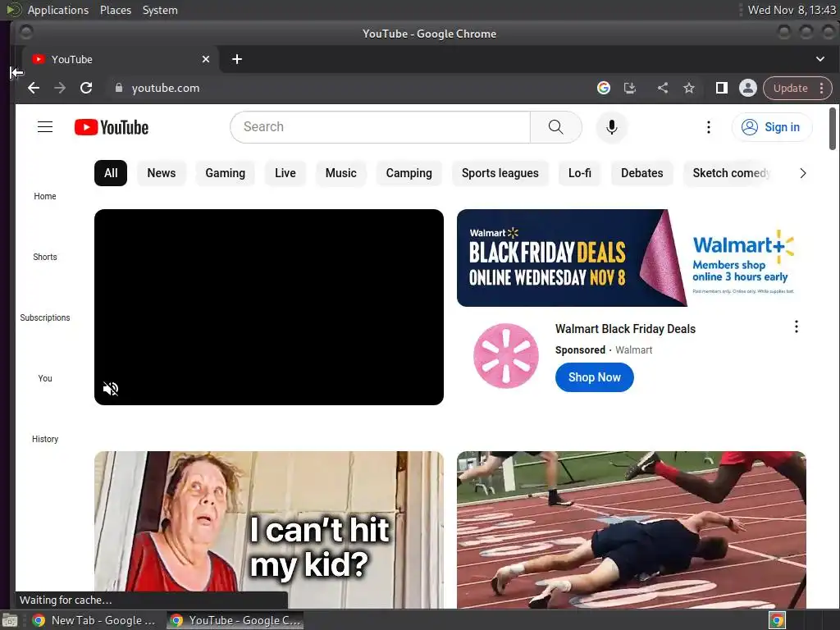
Task: Click the Google icon in address bar
Action: [x=603, y=88]
